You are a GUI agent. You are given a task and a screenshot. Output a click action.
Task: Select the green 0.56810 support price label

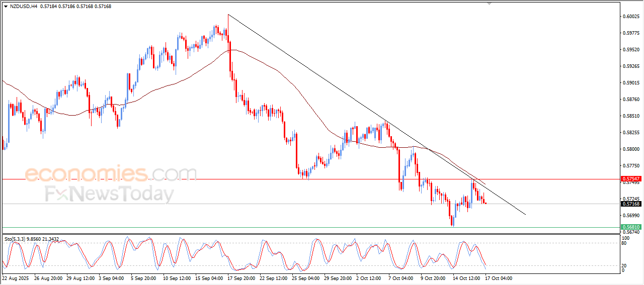[x=631, y=227]
